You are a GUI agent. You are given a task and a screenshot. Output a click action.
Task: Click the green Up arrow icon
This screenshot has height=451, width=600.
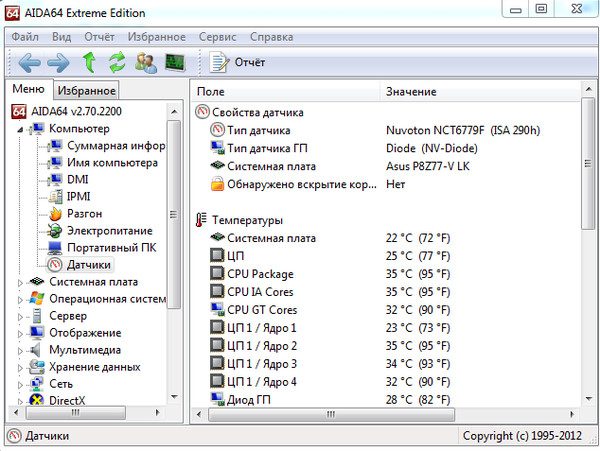coord(89,62)
